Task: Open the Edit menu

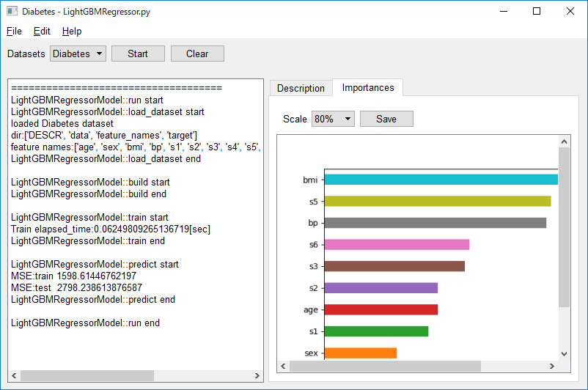Action: click(42, 31)
